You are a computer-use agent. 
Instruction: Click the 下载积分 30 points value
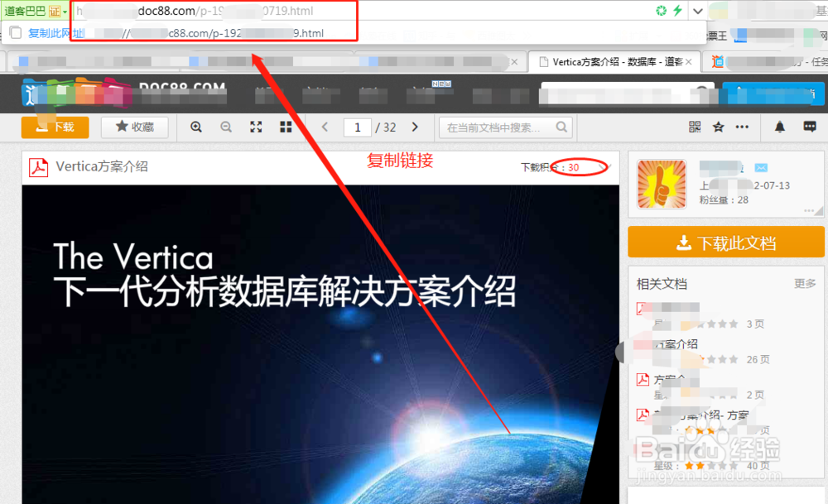(x=574, y=167)
